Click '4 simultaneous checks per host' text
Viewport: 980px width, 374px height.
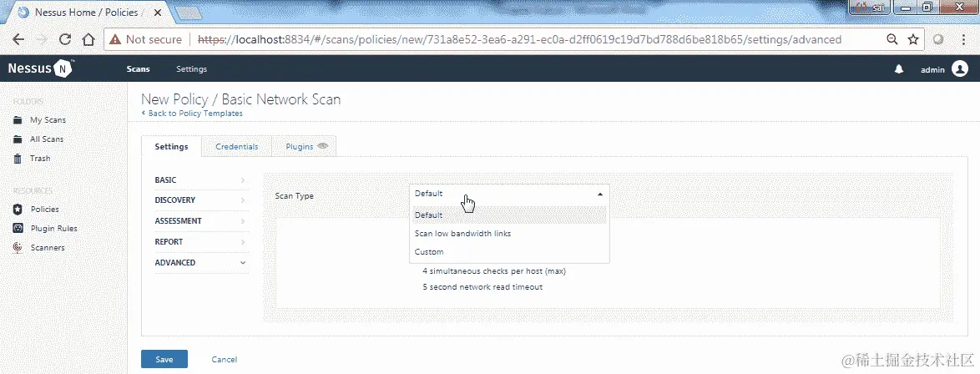494,271
